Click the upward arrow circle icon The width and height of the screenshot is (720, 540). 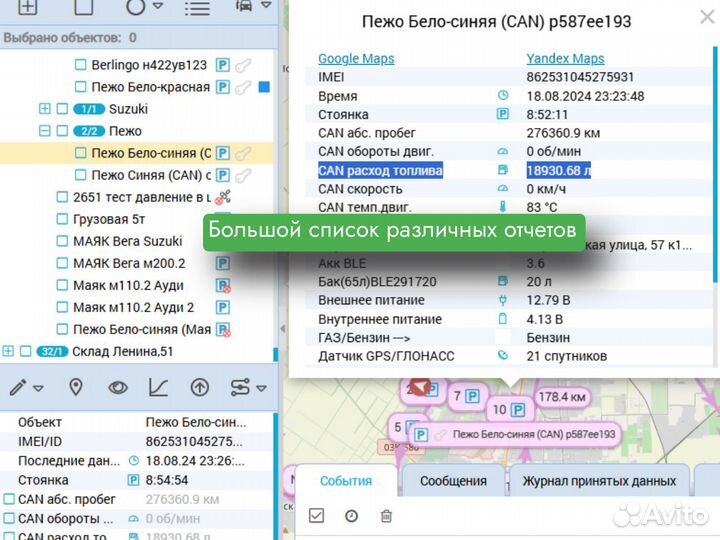click(199, 387)
